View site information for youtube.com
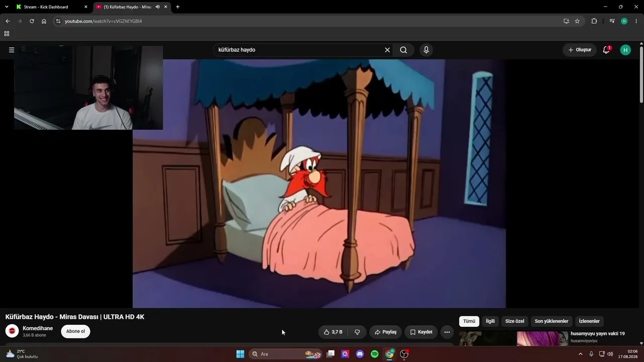The width and height of the screenshot is (644, 362). [58, 21]
